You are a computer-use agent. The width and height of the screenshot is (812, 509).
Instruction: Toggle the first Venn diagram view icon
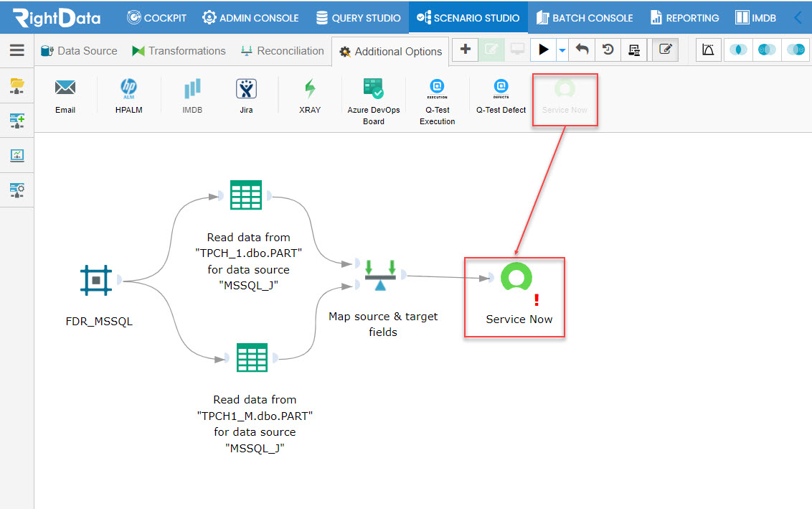pos(738,50)
